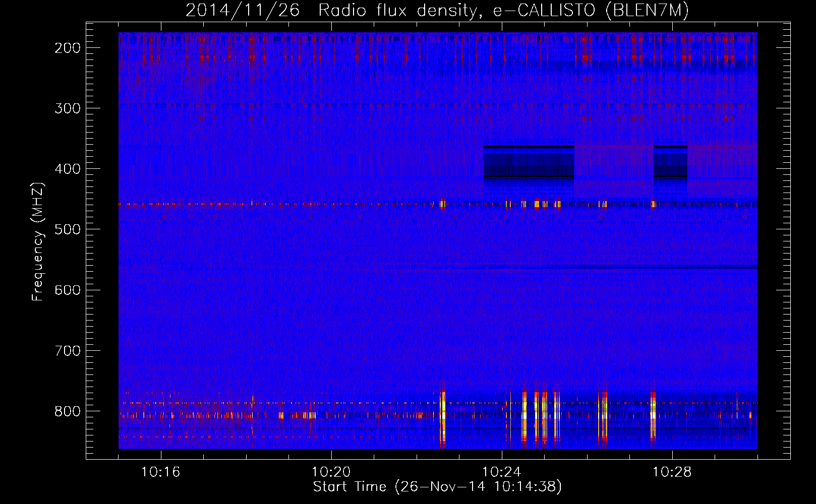
Task: Select the 600 frequency tick label
Action: [67, 290]
